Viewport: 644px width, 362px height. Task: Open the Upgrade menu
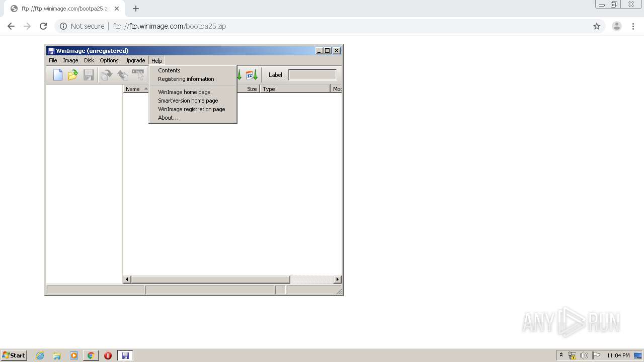pos(135,60)
